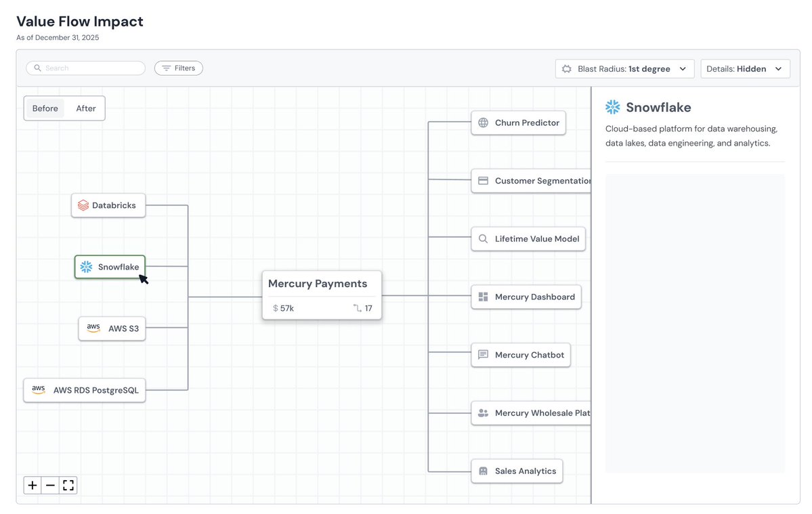
Task: Open the Details Hidden dropdown
Action: tap(745, 69)
